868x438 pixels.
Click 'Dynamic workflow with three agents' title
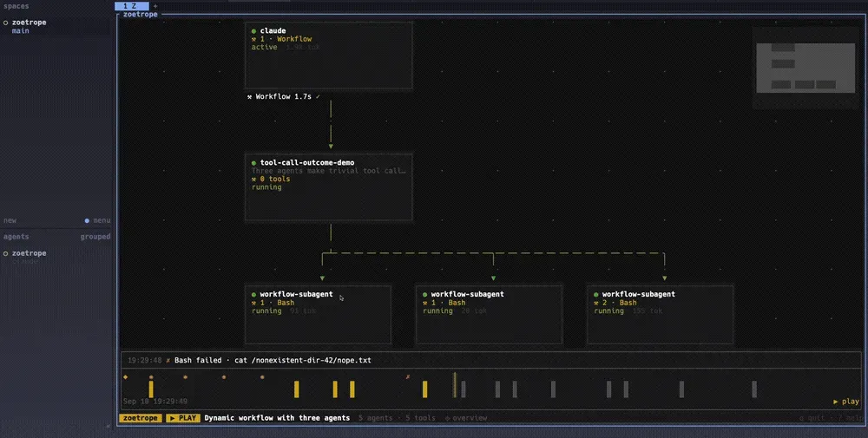277,418
